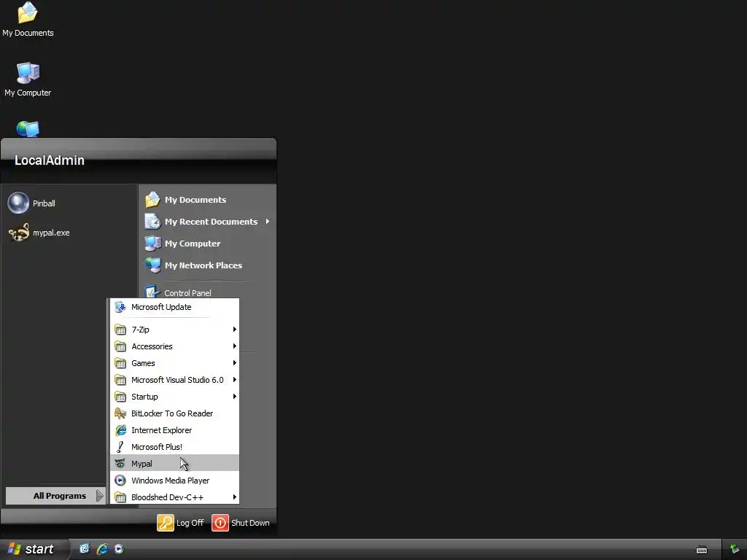The height and width of the screenshot is (560, 747).
Task: Expand the Bloodshed Dev-C++ folder
Action: [174, 497]
